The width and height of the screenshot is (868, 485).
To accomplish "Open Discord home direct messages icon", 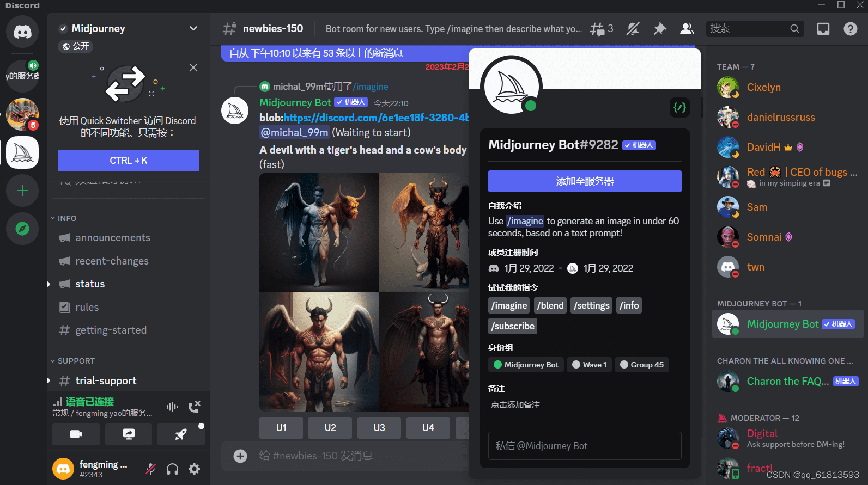I will 22,32.
